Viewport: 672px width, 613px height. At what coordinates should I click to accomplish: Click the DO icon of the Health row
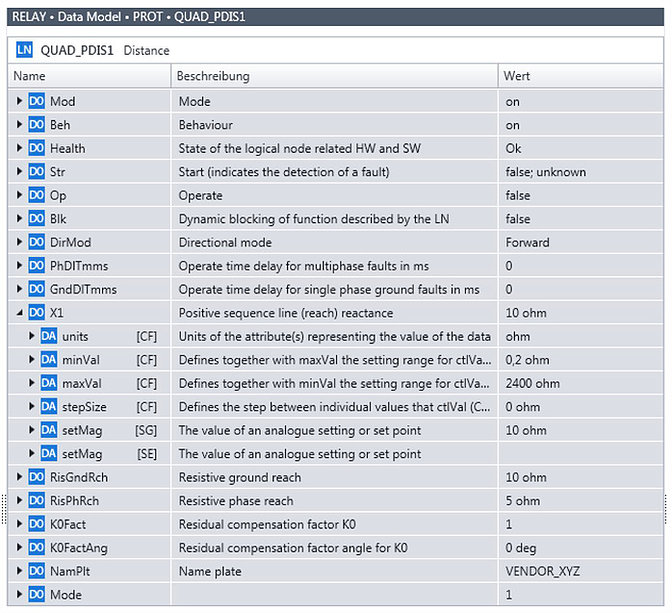[x=36, y=148]
